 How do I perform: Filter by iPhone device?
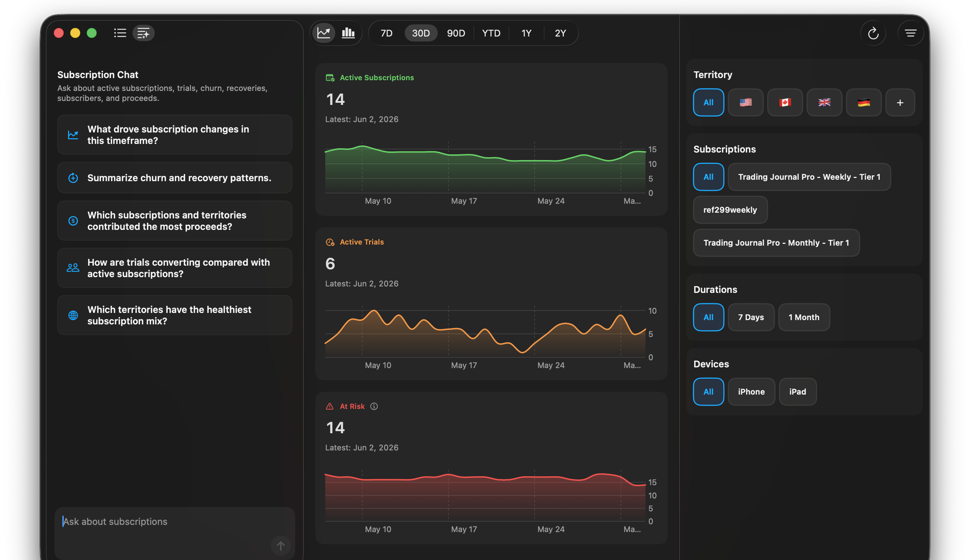pyautogui.click(x=751, y=392)
